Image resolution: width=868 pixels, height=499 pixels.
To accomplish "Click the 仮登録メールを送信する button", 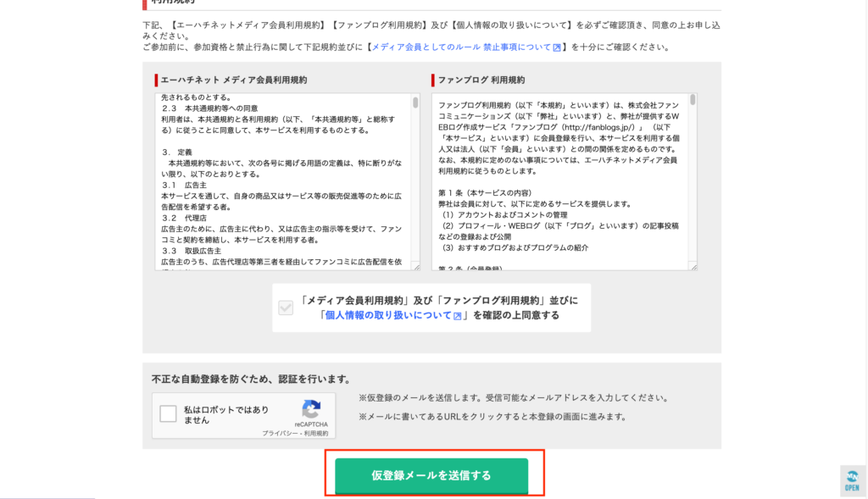I will [x=431, y=475].
